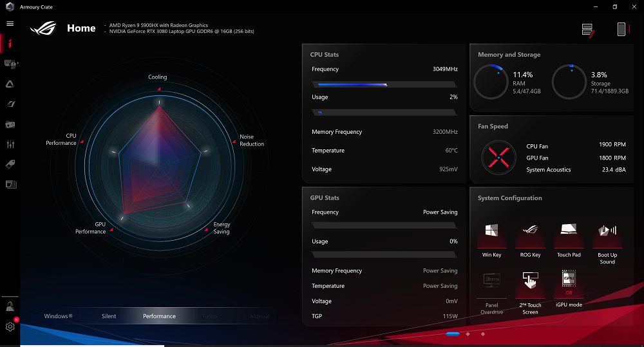Expand the Device sidebar submenu arrow

click(x=17, y=64)
